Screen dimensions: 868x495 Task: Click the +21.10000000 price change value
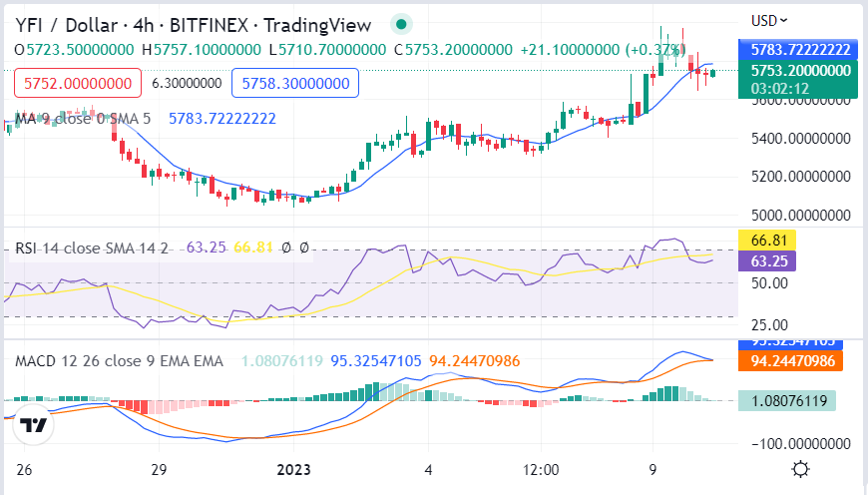570,50
